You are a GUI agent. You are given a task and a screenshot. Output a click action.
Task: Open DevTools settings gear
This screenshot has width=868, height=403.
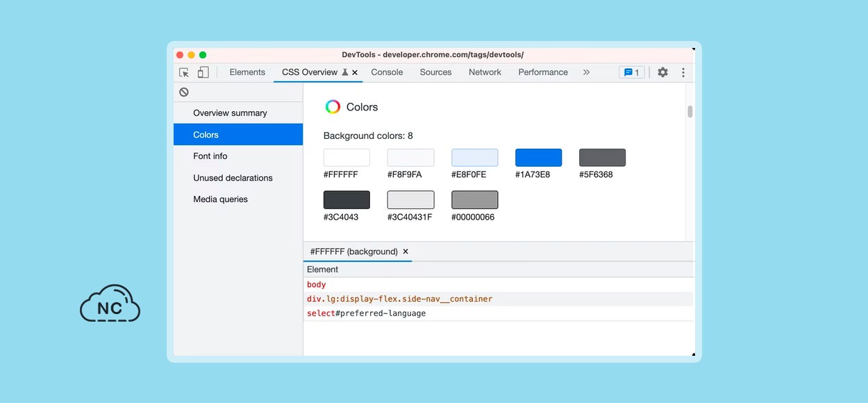coord(662,72)
